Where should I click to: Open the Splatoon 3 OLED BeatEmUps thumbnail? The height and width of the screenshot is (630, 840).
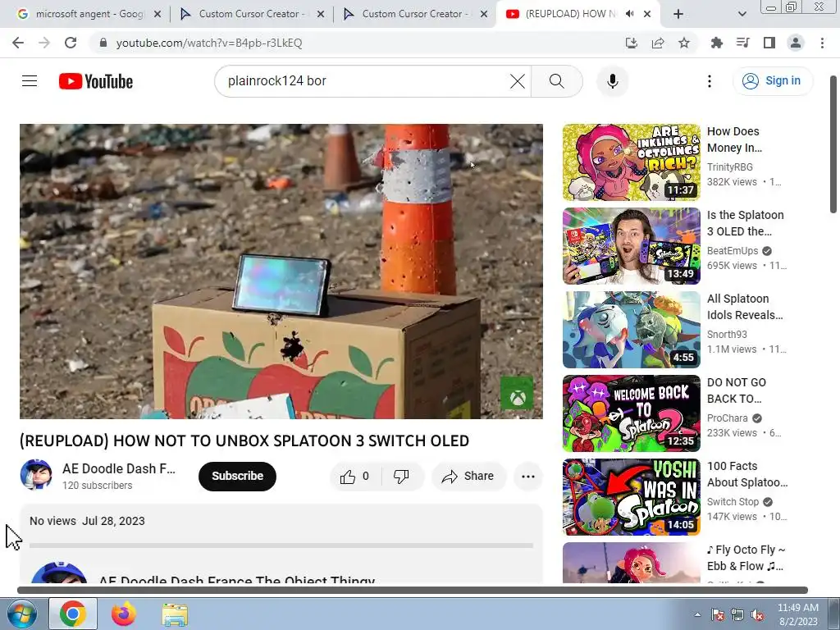(x=631, y=246)
